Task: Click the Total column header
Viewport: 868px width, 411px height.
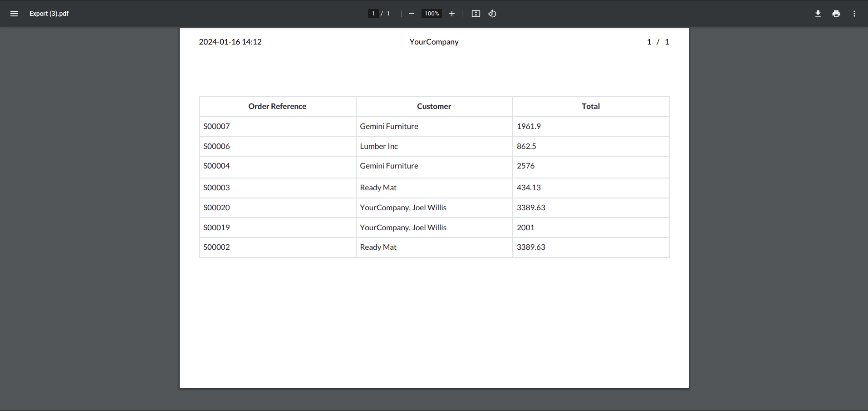Action: coord(591,106)
